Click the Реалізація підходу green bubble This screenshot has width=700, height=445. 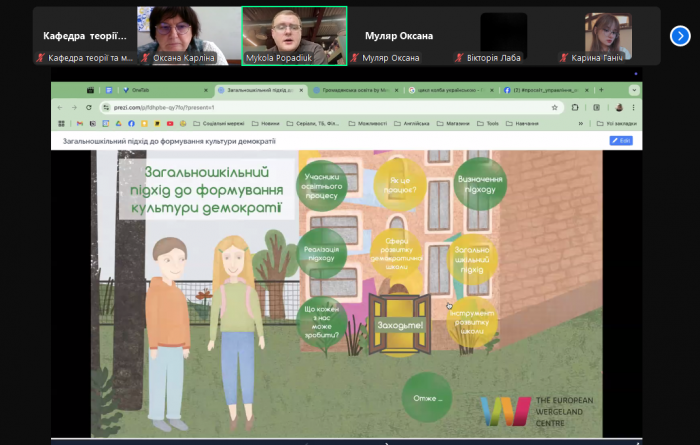pos(322,253)
